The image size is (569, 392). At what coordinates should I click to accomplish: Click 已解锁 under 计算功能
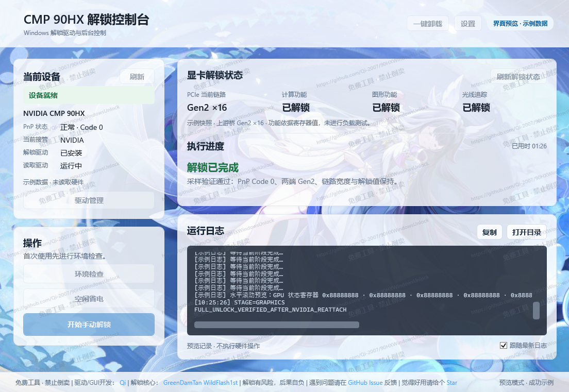[296, 108]
